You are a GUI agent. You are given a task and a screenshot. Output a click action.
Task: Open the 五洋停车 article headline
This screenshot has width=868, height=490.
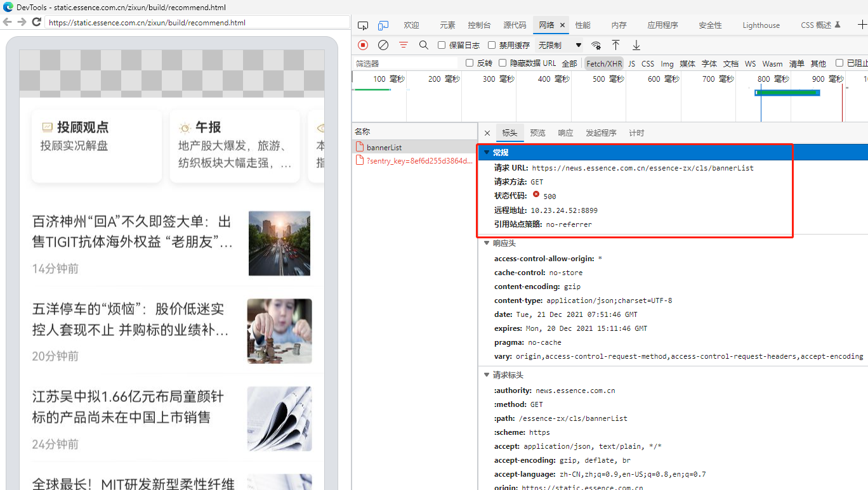[x=131, y=319]
